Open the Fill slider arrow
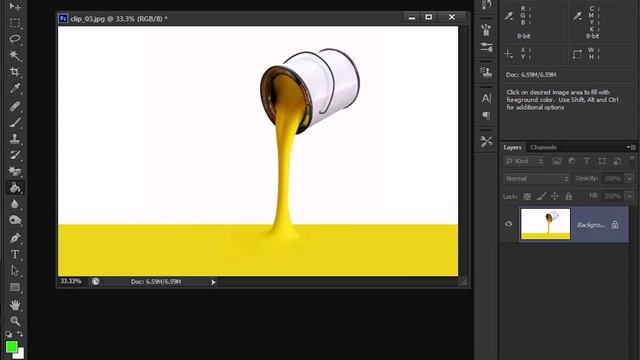The height and width of the screenshot is (360, 640). (x=630, y=196)
